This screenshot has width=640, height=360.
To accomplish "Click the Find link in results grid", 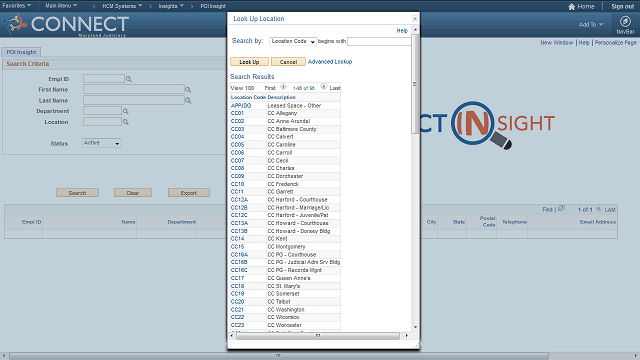I will coord(547,209).
